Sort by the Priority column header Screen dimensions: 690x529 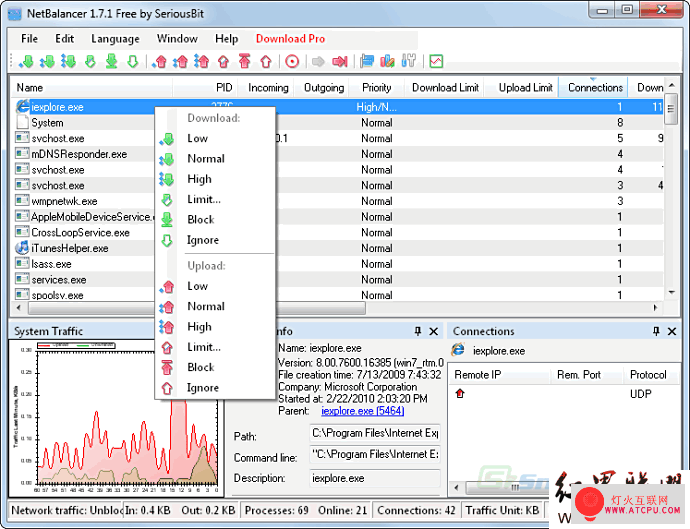(377, 88)
